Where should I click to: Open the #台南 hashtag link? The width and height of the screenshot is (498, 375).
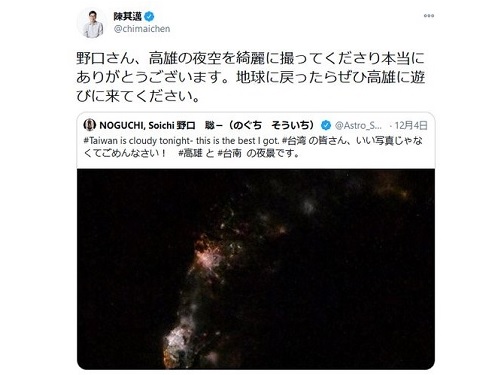coord(229,153)
